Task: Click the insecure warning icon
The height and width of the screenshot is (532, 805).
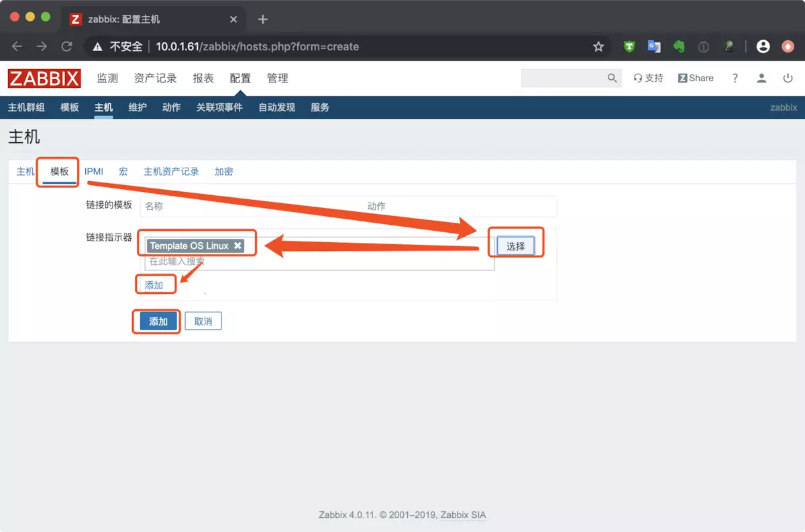Action: point(98,47)
